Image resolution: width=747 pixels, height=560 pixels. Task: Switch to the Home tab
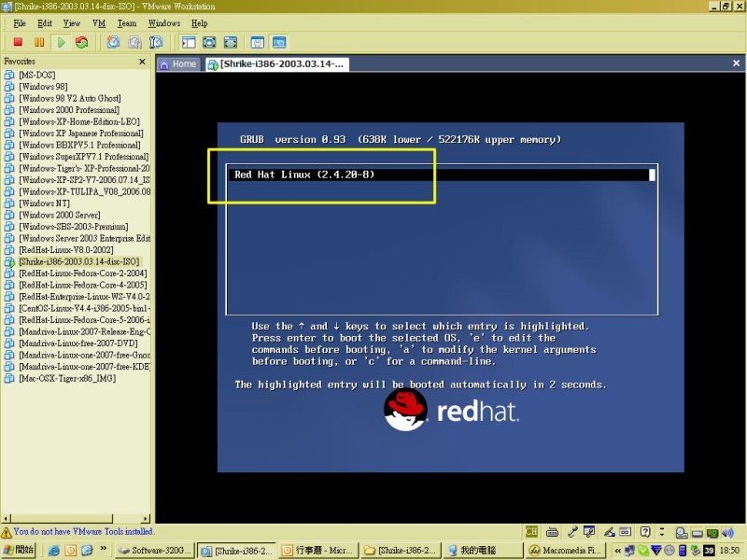click(x=178, y=64)
